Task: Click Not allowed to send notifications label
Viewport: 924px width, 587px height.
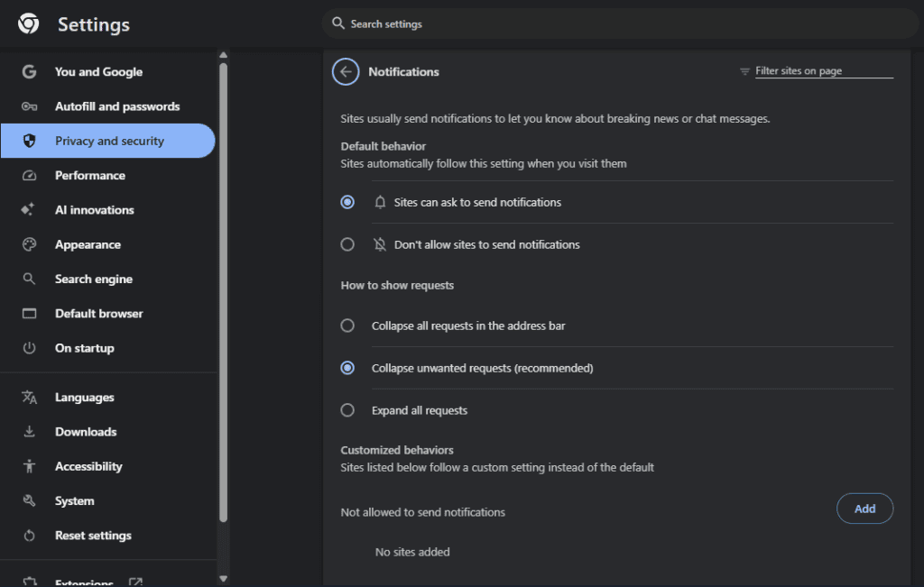Action: pyautogui.click(x=422, y=512)
